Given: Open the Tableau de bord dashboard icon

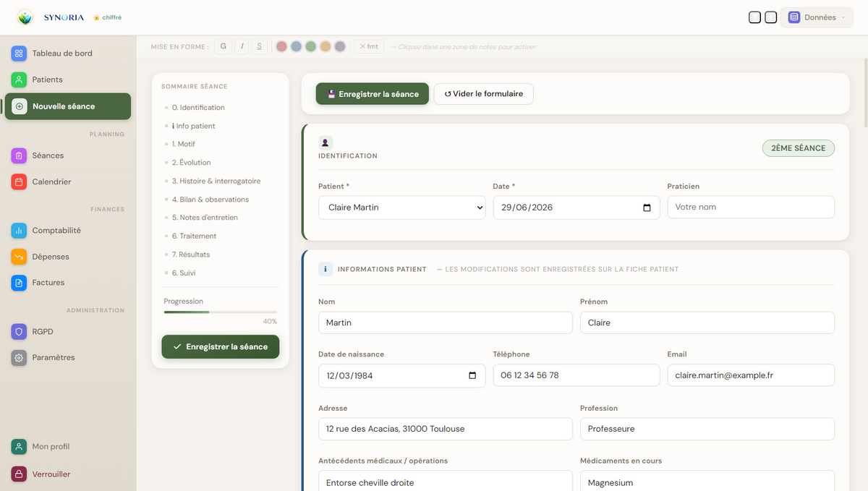Looking at the screenshot, I should [19, 53].
